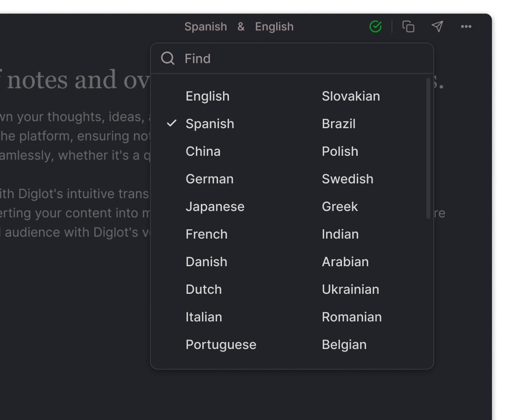525x420 pixels.
Task: Pick Swedish from the right column
Action: tap(347, 179)
